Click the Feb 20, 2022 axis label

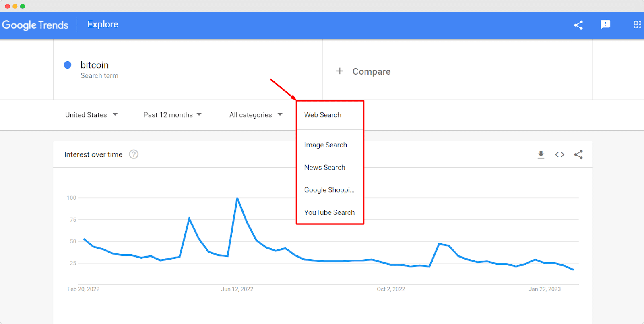point(83,289)
